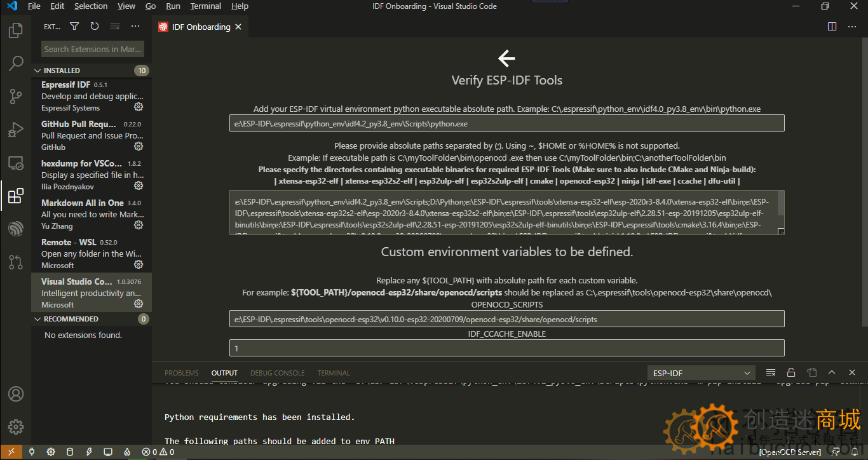The image size is (868, 460).
Task: Open remote window from status bar
Action: click(x=11, y=452)
